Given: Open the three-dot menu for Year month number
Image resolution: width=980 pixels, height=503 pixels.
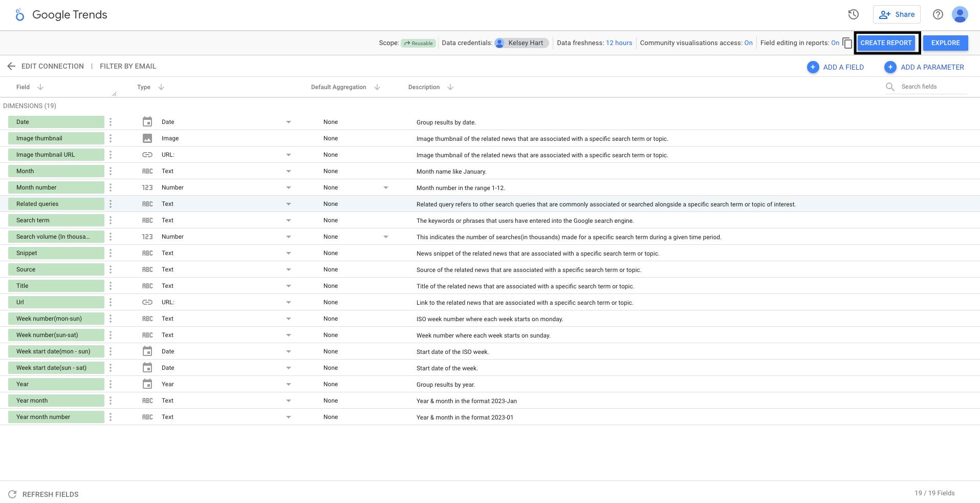Looking at the screenshot, I should (111, 417).
